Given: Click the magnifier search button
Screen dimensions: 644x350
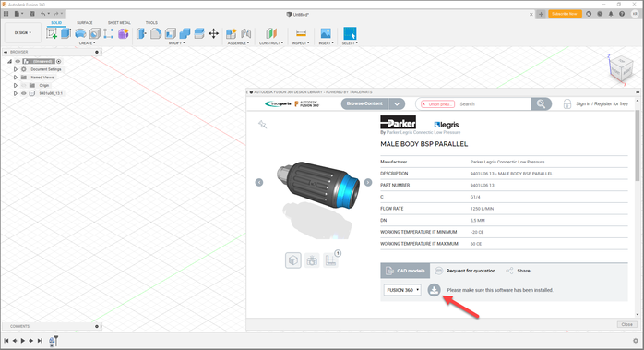Looking at the screenshot, I should pos(541,104).
